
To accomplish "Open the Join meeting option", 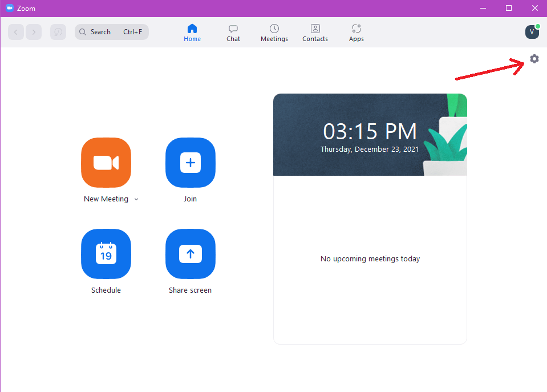I will coord(190,163).
